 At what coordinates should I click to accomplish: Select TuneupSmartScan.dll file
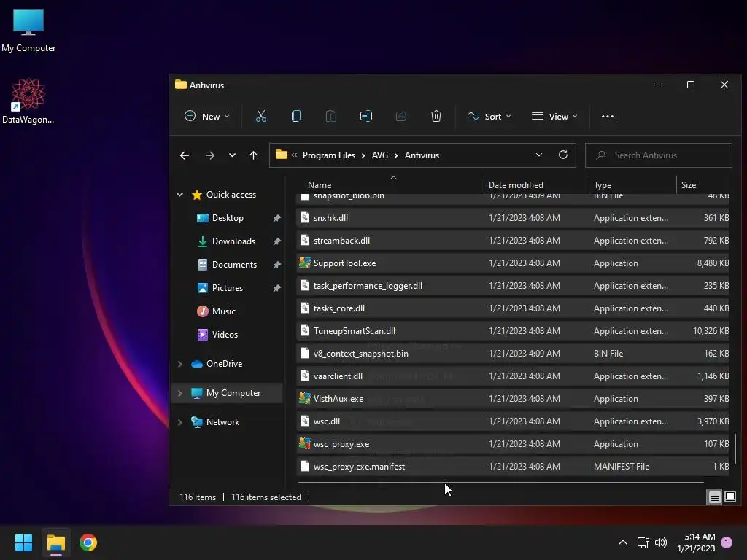(x=513, y=331)
